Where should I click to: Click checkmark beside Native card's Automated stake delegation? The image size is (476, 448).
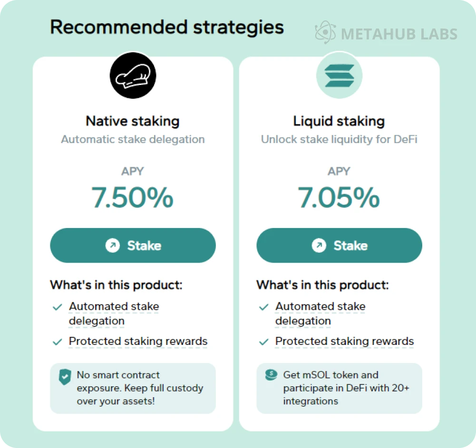[x=58, y=307]
